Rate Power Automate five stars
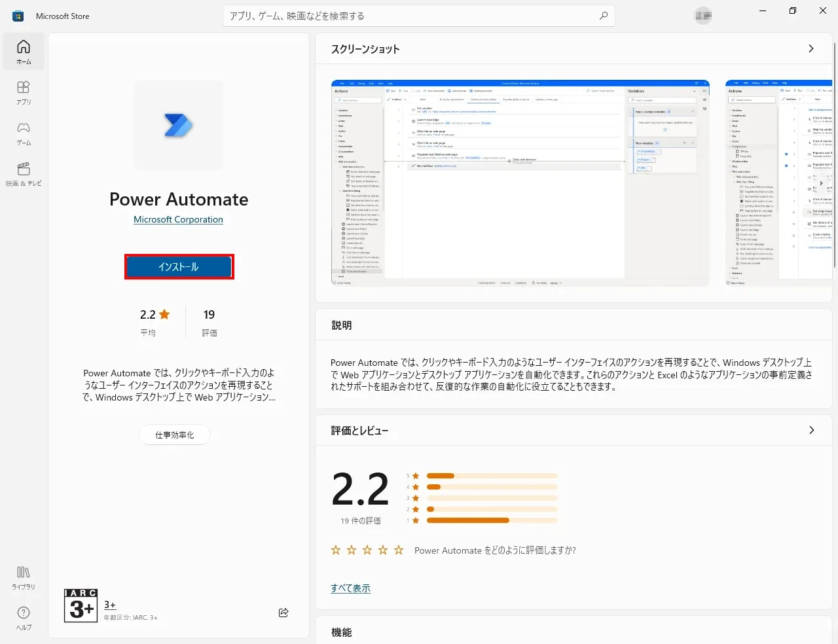This screenshot has width=838, height=644. pyautogui.click(x=399, y=550)
